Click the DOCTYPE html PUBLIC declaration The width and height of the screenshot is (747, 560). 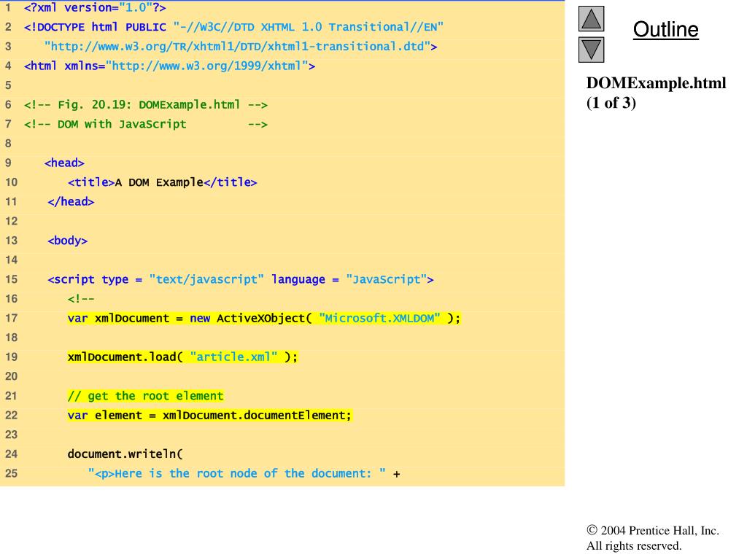pos(233,27)
